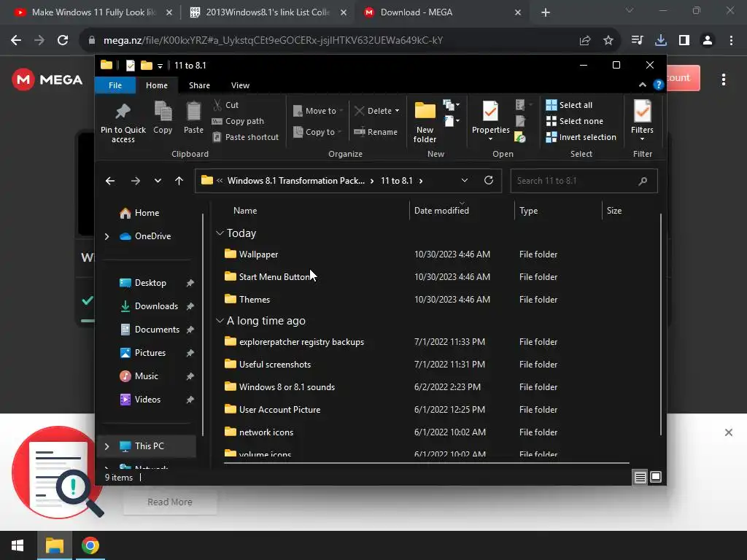Click Copy path command
747x560 pixels.
pos(238,121)
